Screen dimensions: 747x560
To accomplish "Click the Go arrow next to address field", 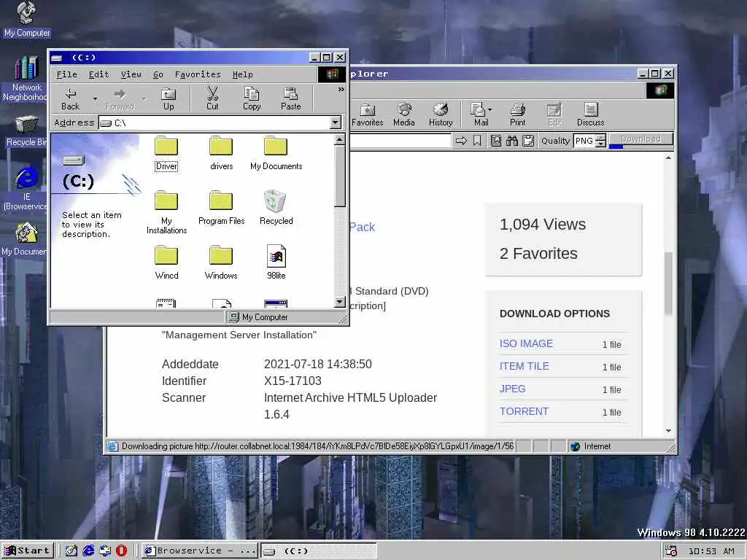I will pos(461,141).
